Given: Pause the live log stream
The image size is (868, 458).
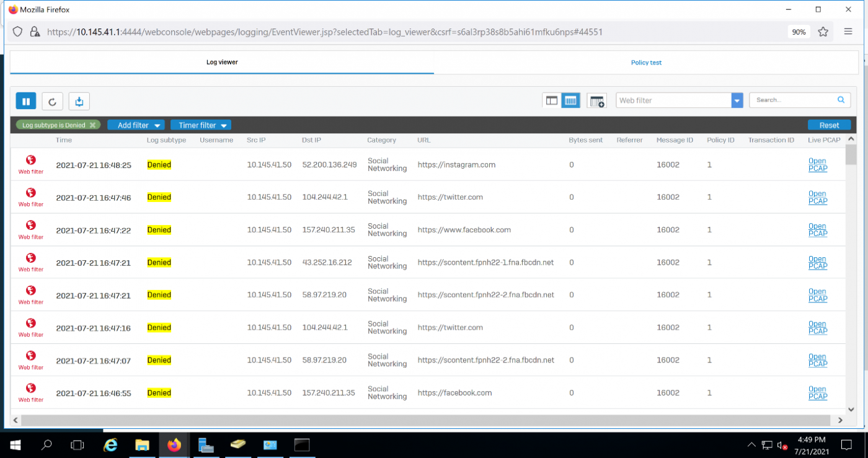Looking at the screenshot, I should pos(25,100).
